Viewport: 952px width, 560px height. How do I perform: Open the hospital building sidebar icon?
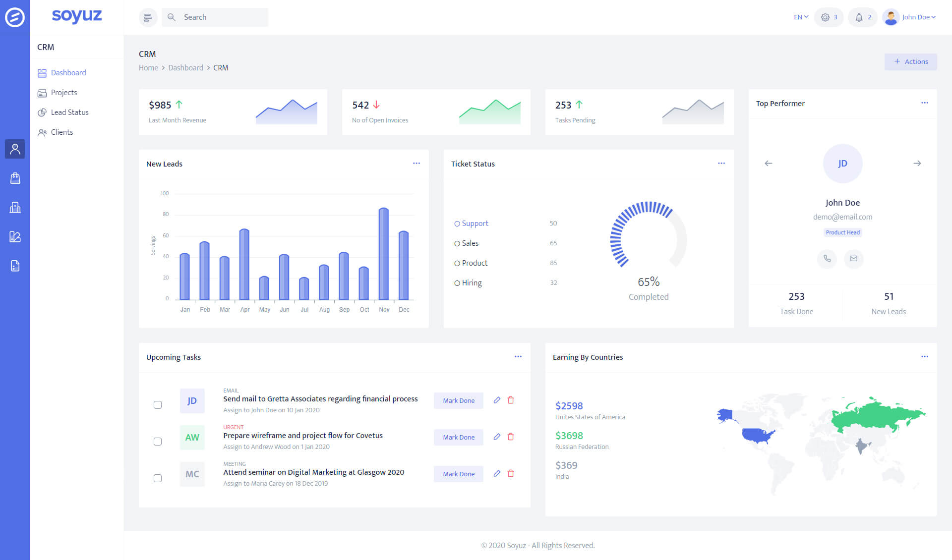(15, 207)
